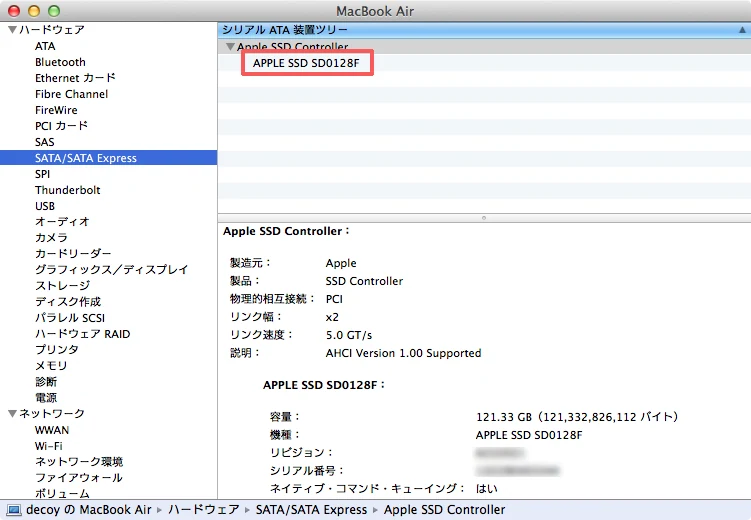Screen dimensions: 751x520
Task: Select オーディオ in the sidebar
Action: [62, 222]
